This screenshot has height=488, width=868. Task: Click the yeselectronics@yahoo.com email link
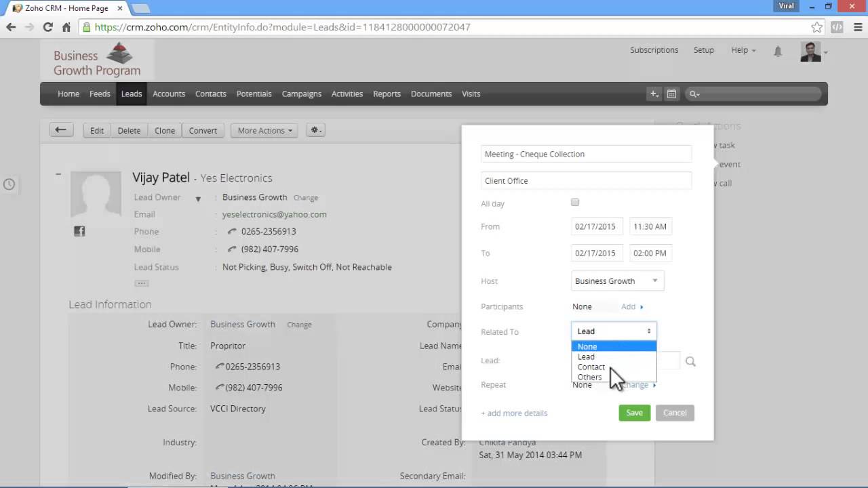(x=275, y=214)
